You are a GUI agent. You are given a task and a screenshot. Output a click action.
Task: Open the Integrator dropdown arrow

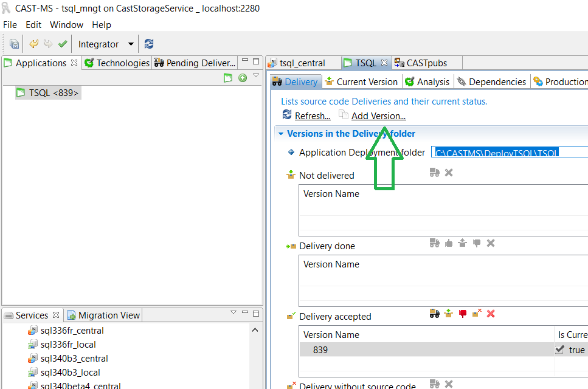131,44
